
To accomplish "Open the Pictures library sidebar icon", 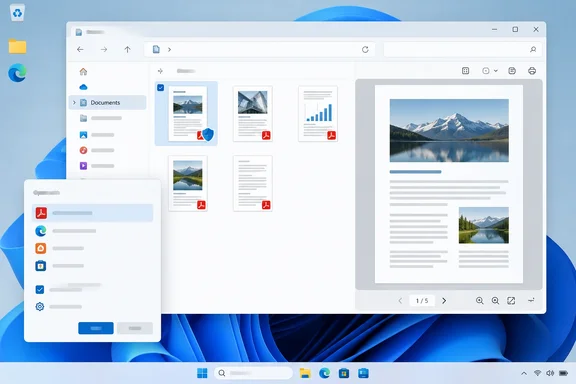I will pos(83,135).
